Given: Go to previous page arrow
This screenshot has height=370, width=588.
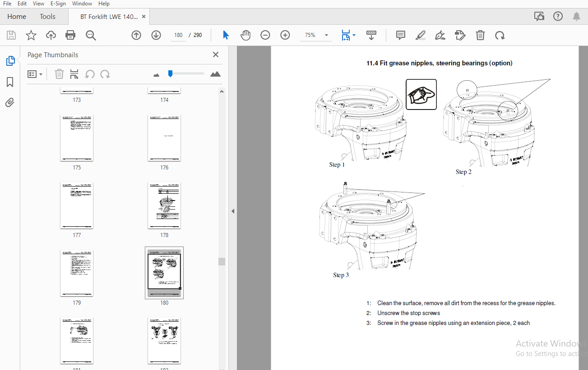Looking at the screenshot, I should (136, 35).
